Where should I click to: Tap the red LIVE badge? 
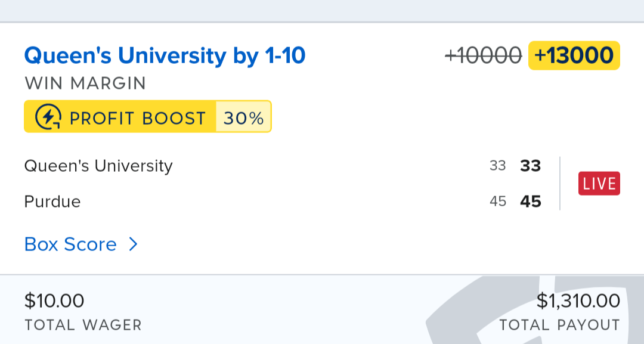[599, 184]
